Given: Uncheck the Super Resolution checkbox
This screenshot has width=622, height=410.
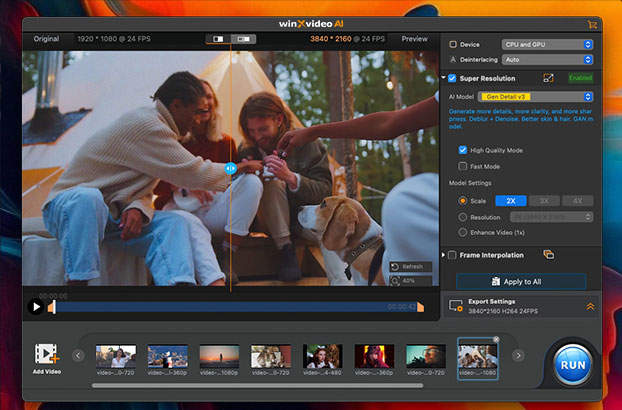Looking at the screenshot, I should [453, 78].
